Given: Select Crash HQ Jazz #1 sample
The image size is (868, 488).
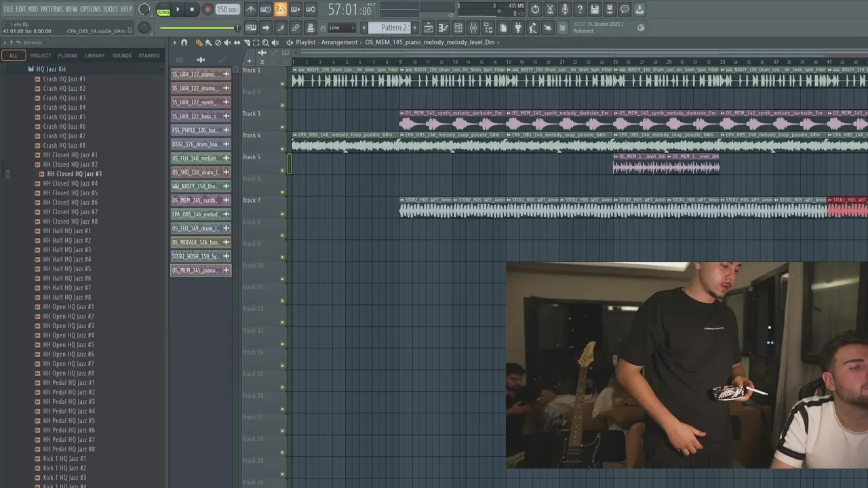Looking at the screenshot, I should [64, 79].
